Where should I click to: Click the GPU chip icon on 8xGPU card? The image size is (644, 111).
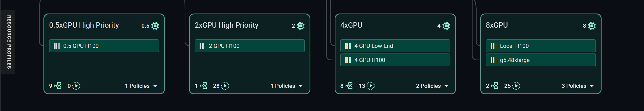(591, 26)
